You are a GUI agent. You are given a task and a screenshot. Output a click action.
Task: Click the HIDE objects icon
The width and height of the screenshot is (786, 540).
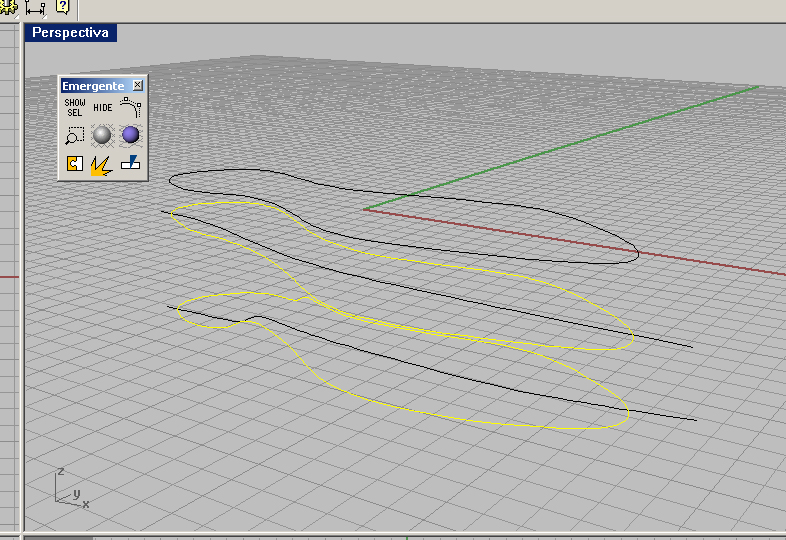(103, 108)
